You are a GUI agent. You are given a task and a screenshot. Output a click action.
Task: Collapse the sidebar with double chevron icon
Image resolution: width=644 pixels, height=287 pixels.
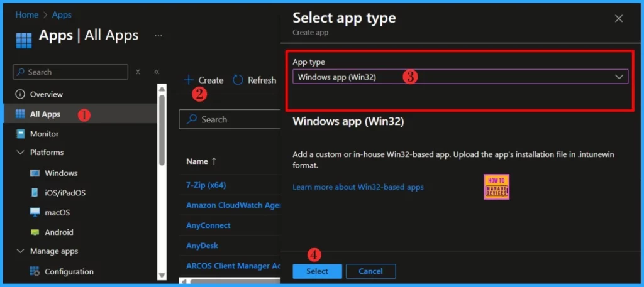pos(157,72)
